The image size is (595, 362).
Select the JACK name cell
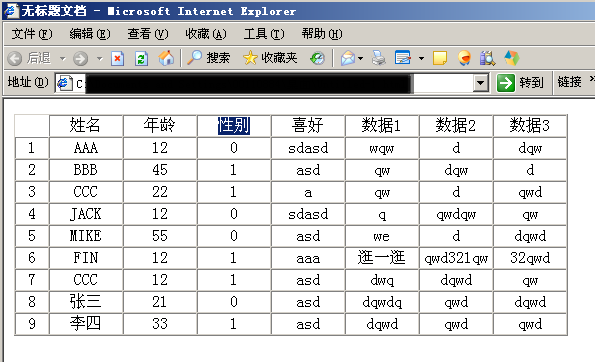tap(86, 214)
